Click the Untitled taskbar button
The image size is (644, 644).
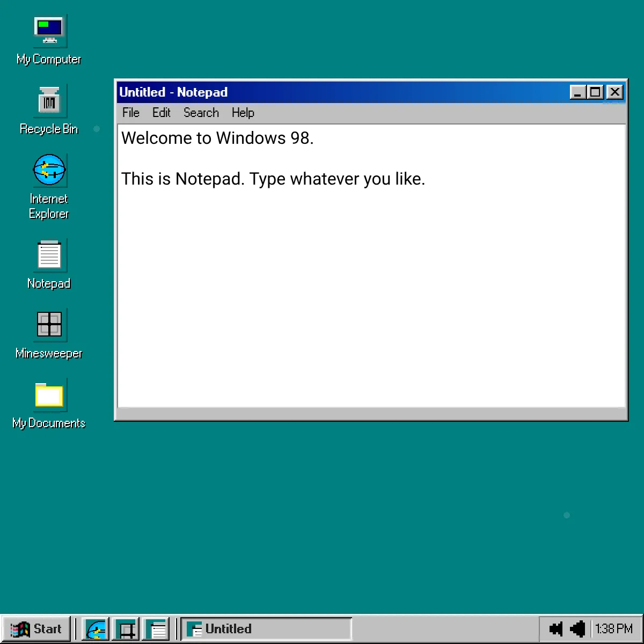(266, 629)
